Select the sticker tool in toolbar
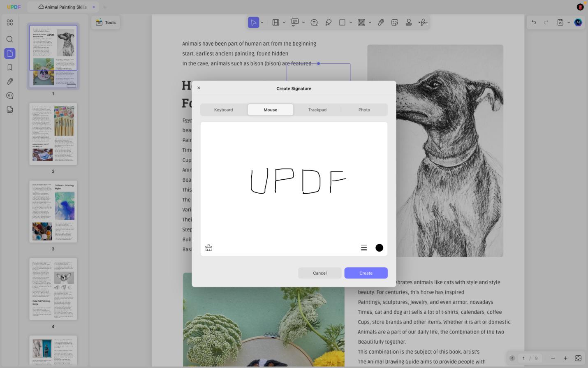Screen dimensions: 588x368 [x=395, y=23]
